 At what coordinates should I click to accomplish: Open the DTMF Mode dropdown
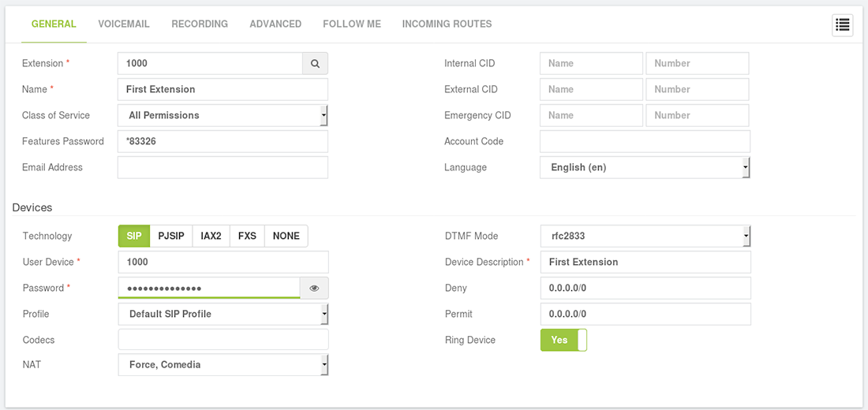point(645,236)
